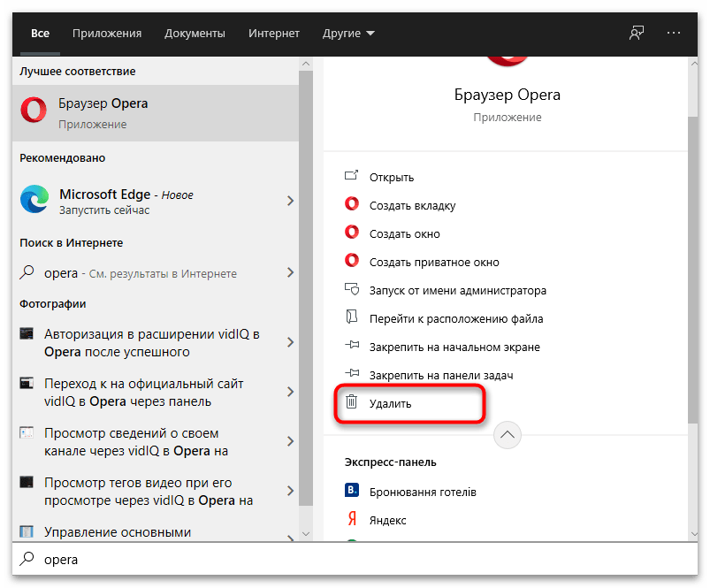Click Запуск от имени администратора

point(457,290)
